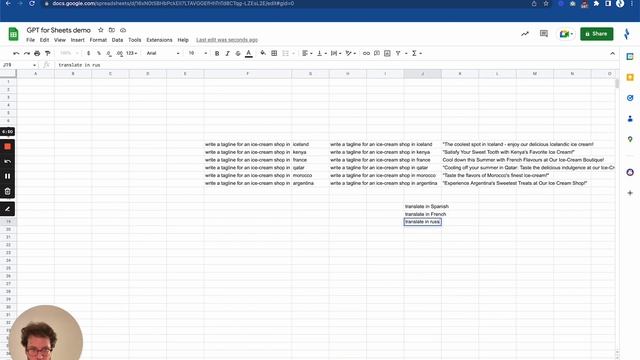
Task: Activate the paint format tool
Action: point(48,53)
